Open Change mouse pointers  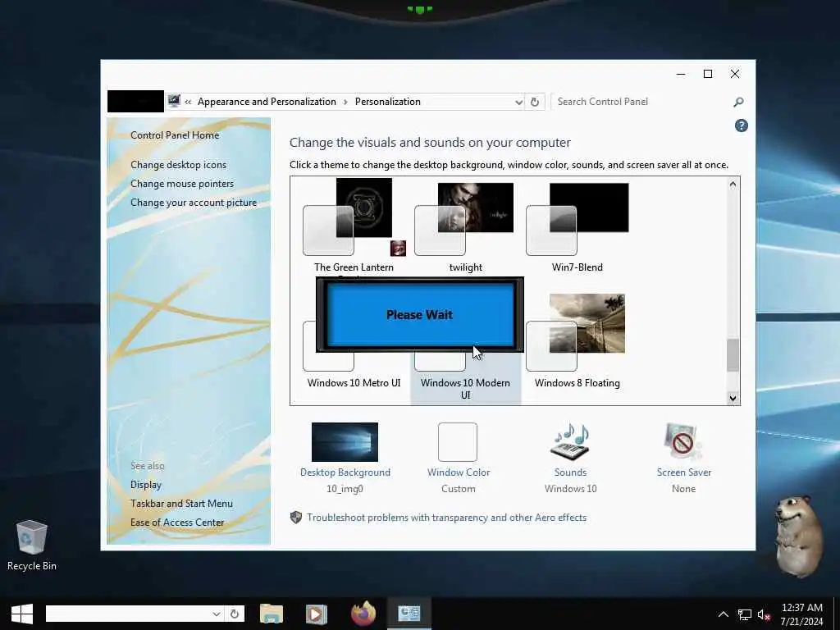182,184
